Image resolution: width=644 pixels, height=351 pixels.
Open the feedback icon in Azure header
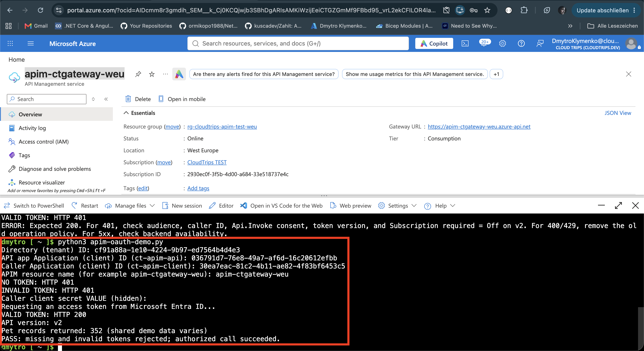540,43
